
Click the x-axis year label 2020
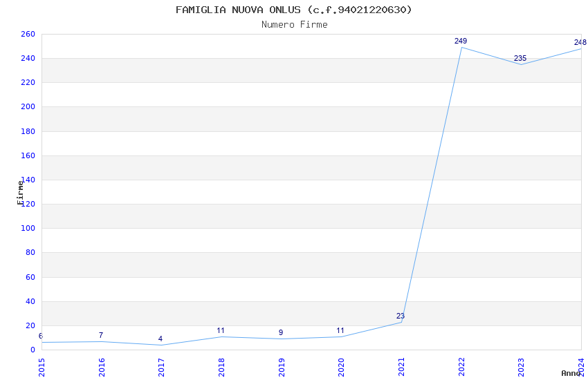[341, 368]
